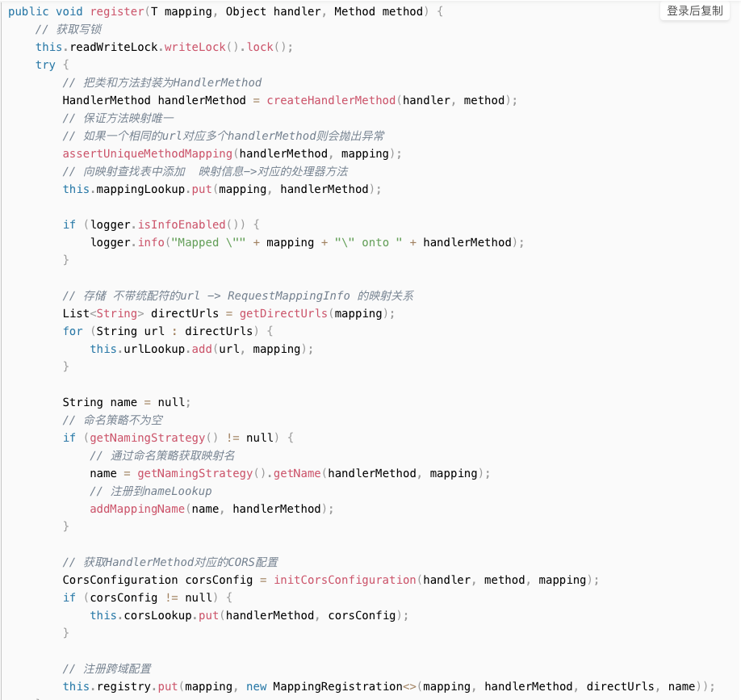Click the readWriteLock.writeLock().lock() line
The width and height of the screenshot is (741, 700).
point(164,48)
